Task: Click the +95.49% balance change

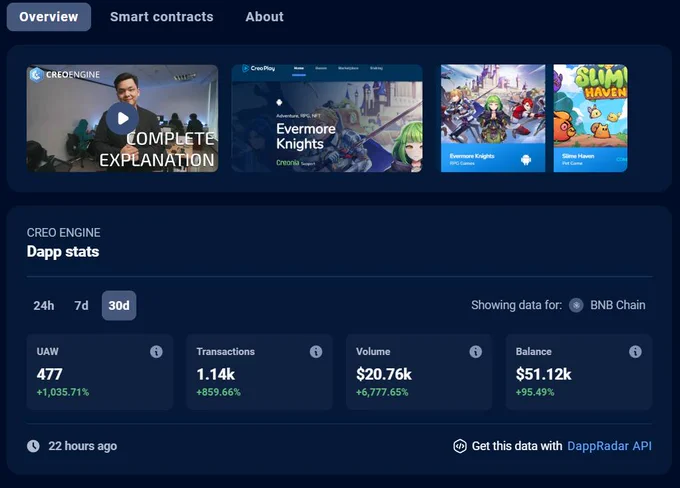Action: (535, 393)
